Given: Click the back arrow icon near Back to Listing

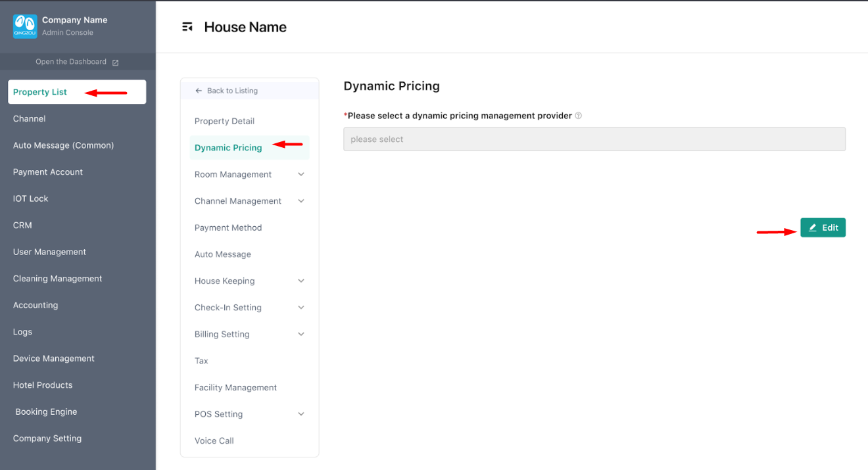Looking at the screenshot, I should [x=199, y=91].
